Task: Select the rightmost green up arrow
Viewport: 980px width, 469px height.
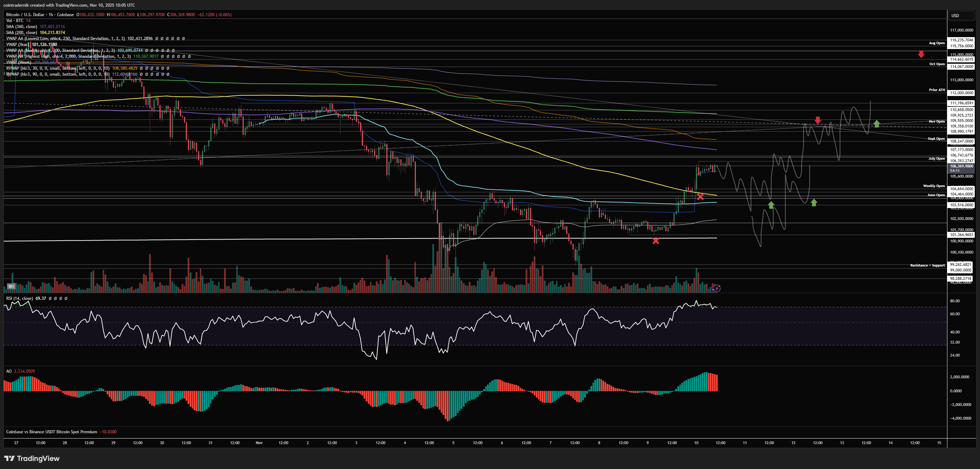Action: point(877,124)
